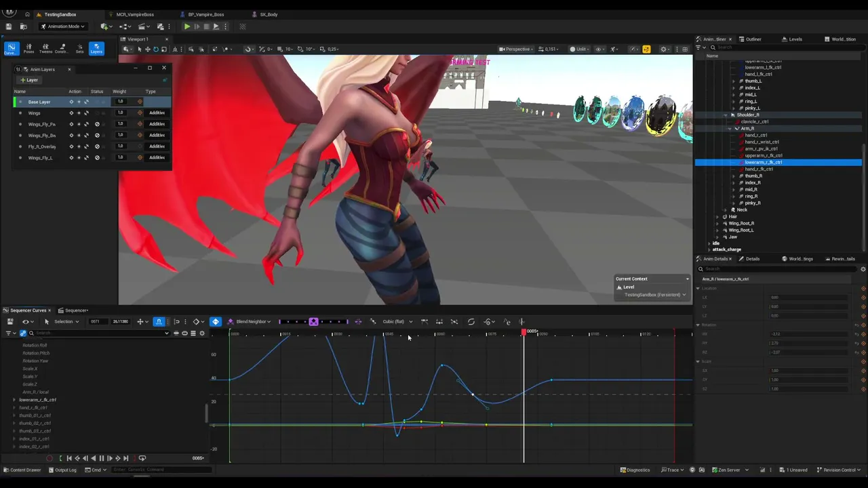868x488 pixels.
Task: Open the Revision Control menu
Action: [x=838, y=470]
